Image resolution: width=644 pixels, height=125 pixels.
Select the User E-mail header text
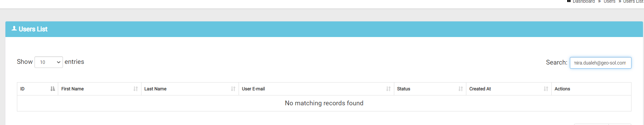[x=253, y=89]
